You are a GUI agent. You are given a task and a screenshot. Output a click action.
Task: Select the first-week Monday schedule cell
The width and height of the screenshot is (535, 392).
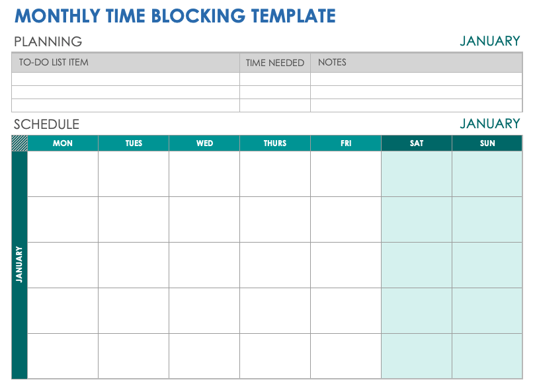click(x=63, y=174)
